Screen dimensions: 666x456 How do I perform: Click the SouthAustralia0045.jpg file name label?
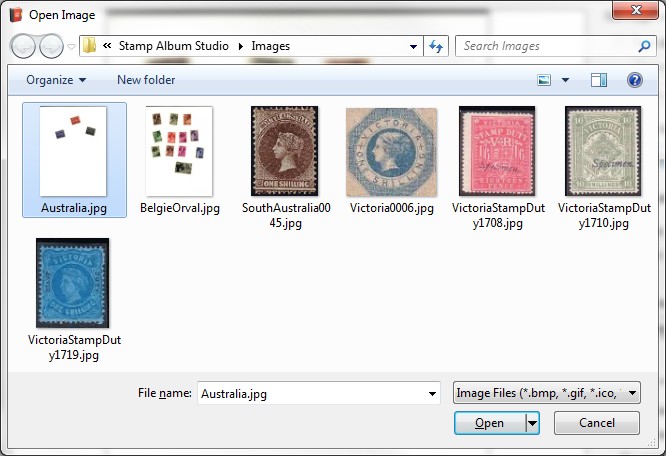click(286, 215)
